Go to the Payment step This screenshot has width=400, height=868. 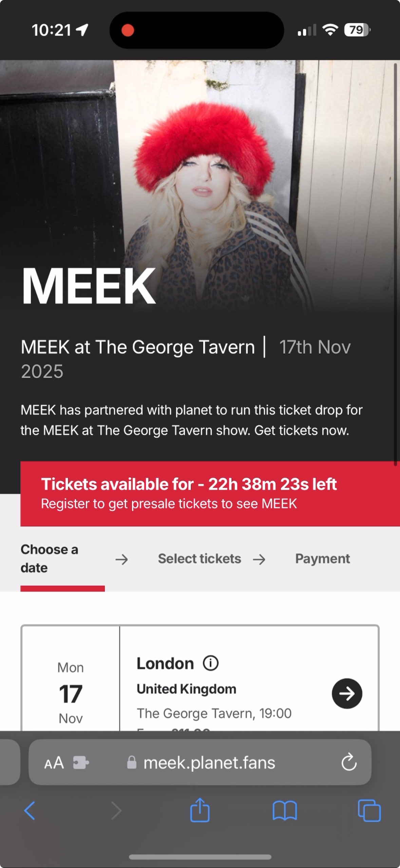(322, 559)
